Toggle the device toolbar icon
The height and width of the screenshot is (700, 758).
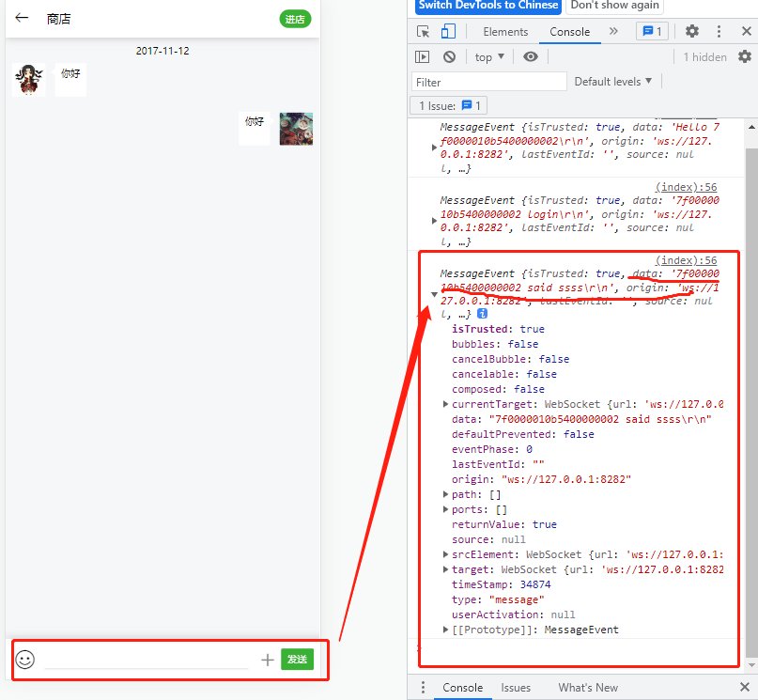coord(449,31)
